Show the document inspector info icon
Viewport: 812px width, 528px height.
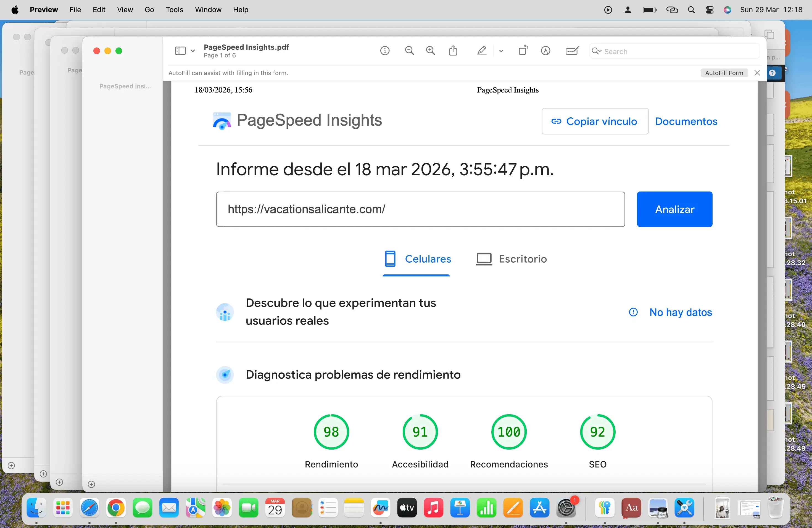tap(385, 51)
